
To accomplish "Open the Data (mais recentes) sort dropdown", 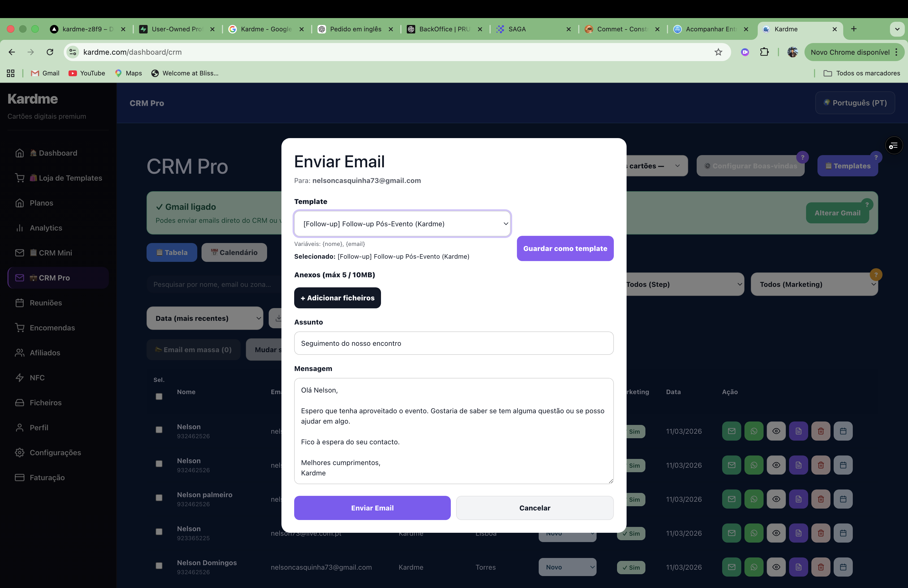I will click(x=205, y=318).
